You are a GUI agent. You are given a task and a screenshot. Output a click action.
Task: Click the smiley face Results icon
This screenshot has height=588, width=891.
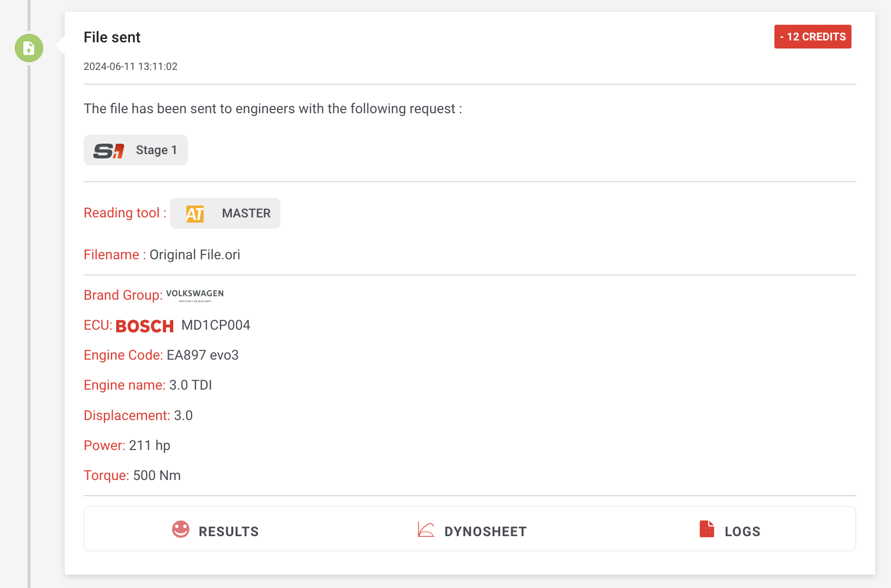pos(181,529)
